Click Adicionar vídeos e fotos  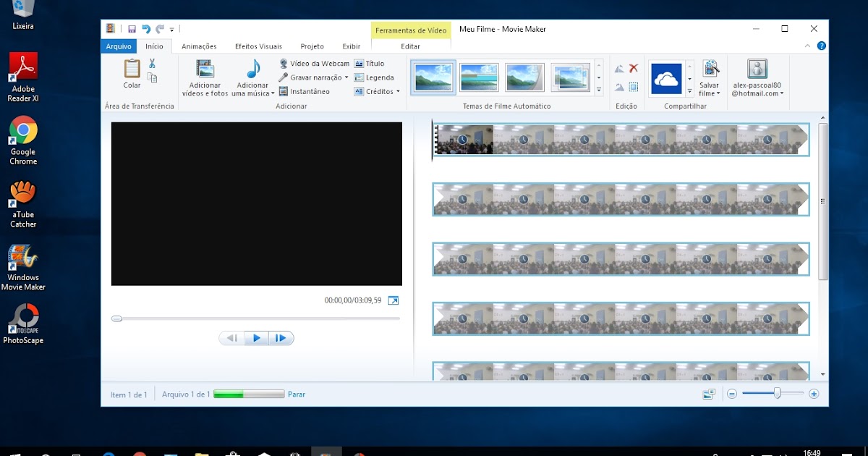tap(205, 78)
